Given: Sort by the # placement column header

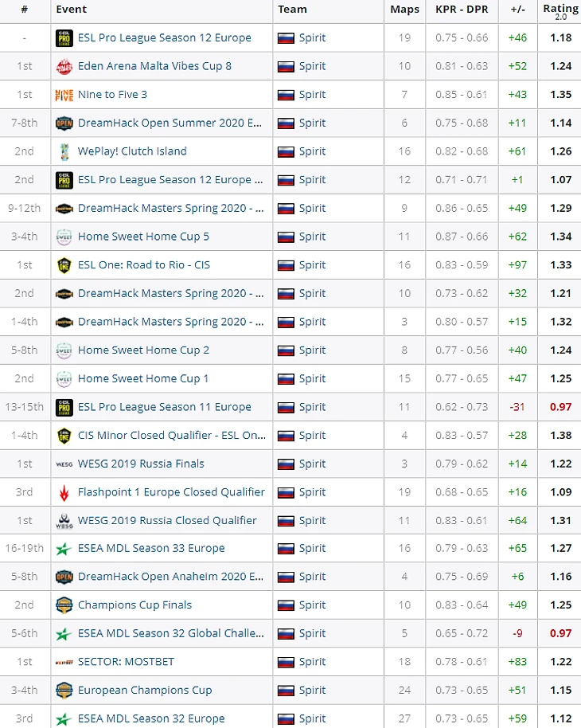Looking at the screenshot, I should 24,10.
